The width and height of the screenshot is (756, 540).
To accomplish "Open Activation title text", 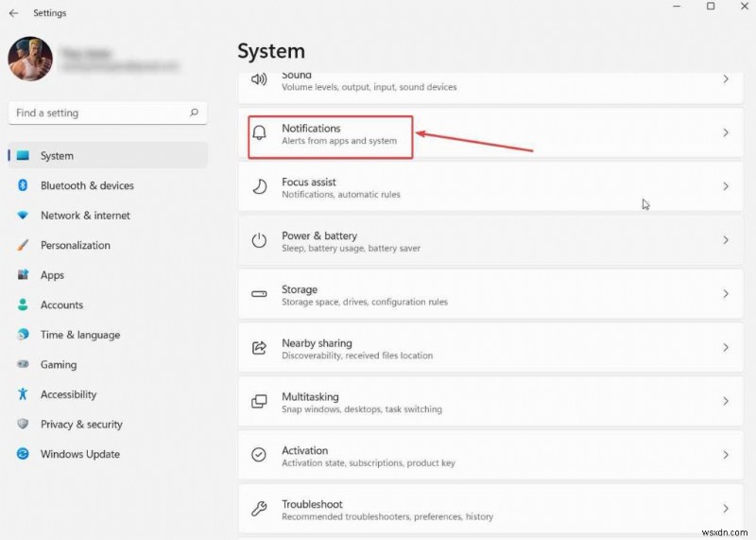I will pyautogui.click(x=304, y=450).
